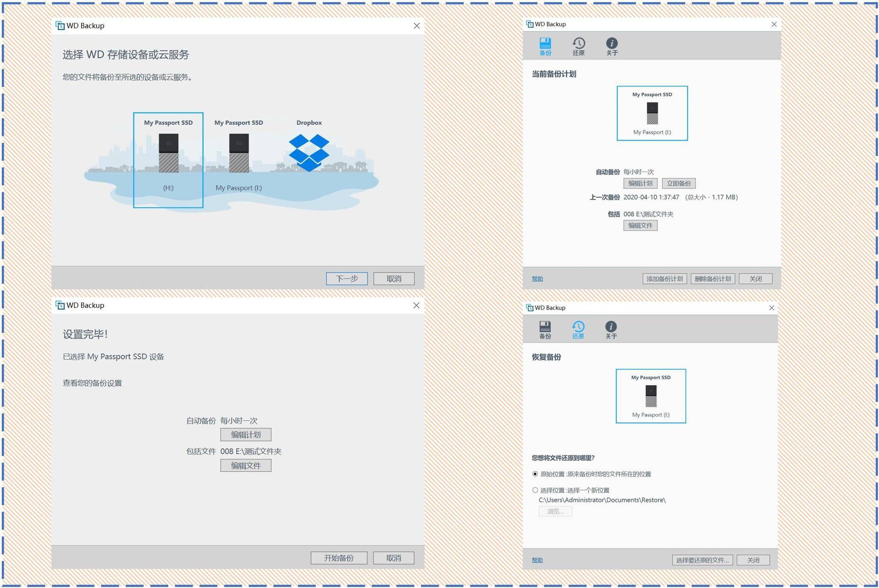This screenshot has height=588, width=879.
Task: Open the 帮助 link
Action: (x=537, y=278)
